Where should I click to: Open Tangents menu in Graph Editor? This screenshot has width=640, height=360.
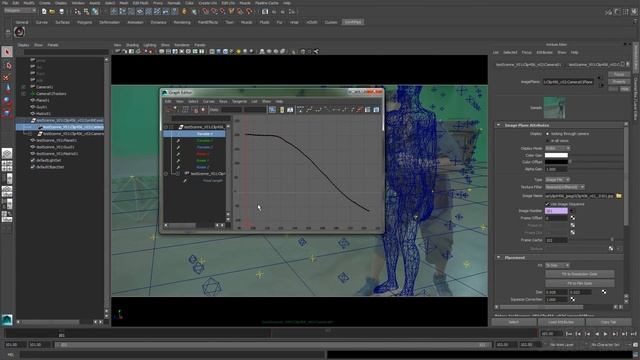coord(239,101)
